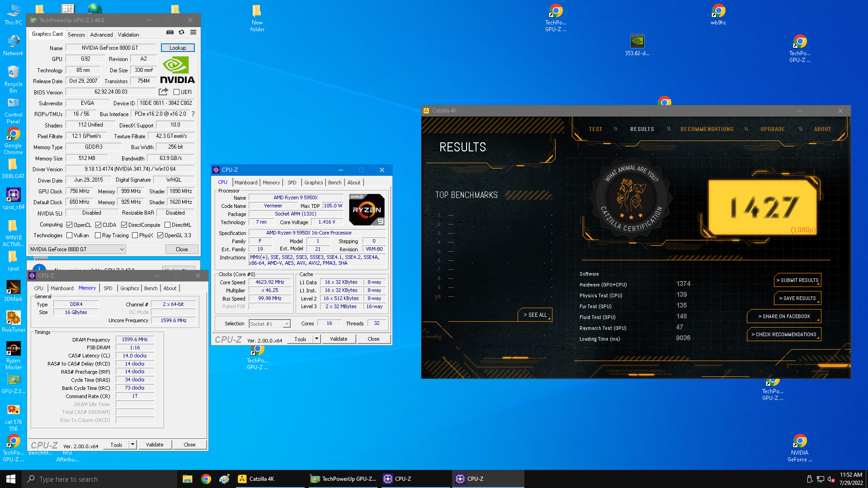Toggle the Vulkan checkbox
The width and height of the screenshot is (868, 488).
[x=69, y=235]
